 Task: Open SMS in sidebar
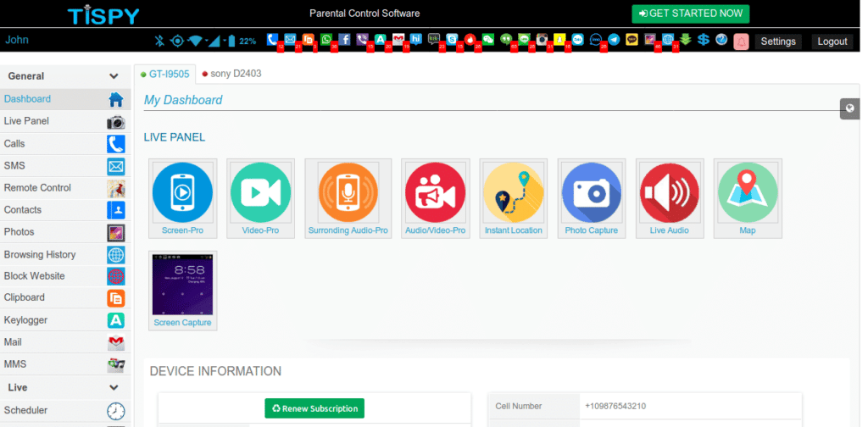pos(65,166)
